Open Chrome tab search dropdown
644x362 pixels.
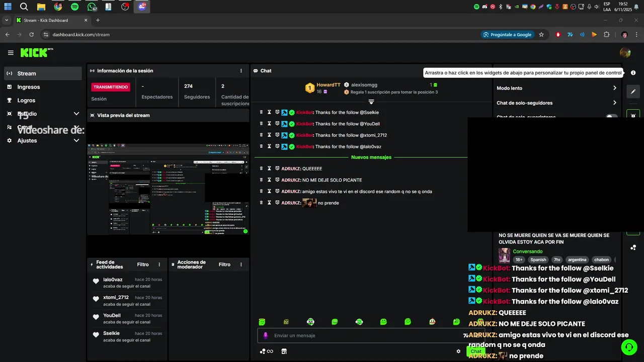(7, 21)
